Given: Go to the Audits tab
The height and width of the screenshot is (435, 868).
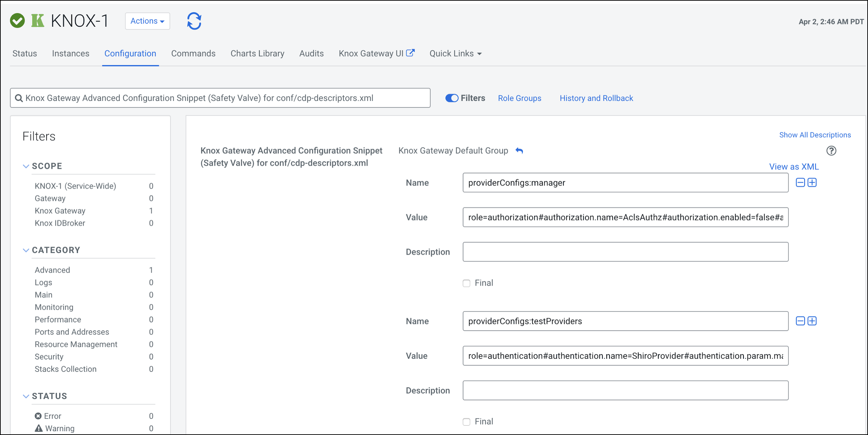Looking at the screenshot, I should point(312,53).
